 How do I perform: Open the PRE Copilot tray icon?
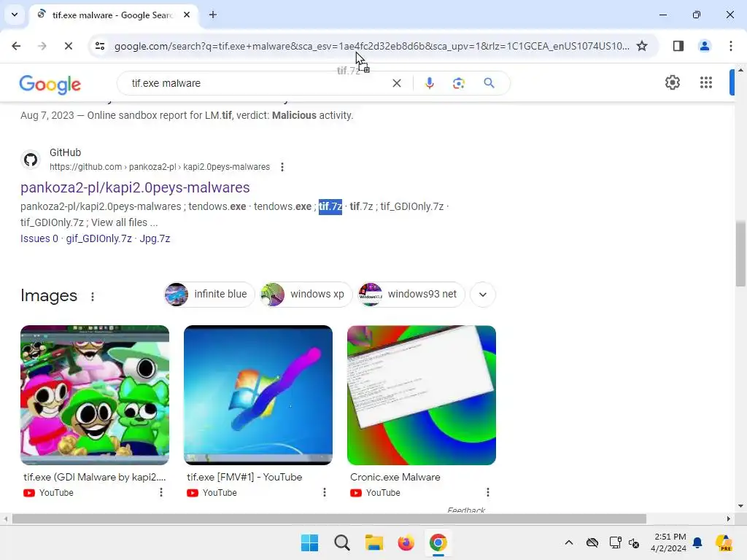pos(724,542)
